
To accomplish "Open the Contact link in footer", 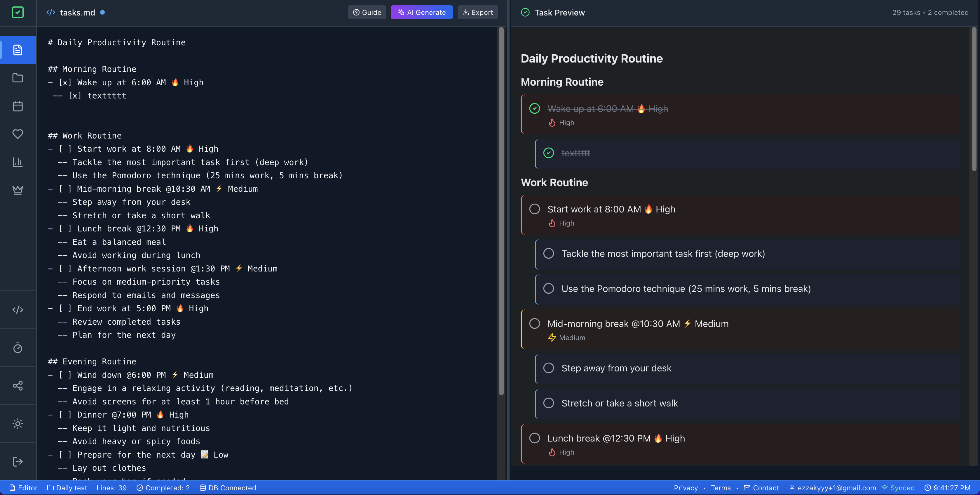I will pyautogui.click(x=761, y=488).
